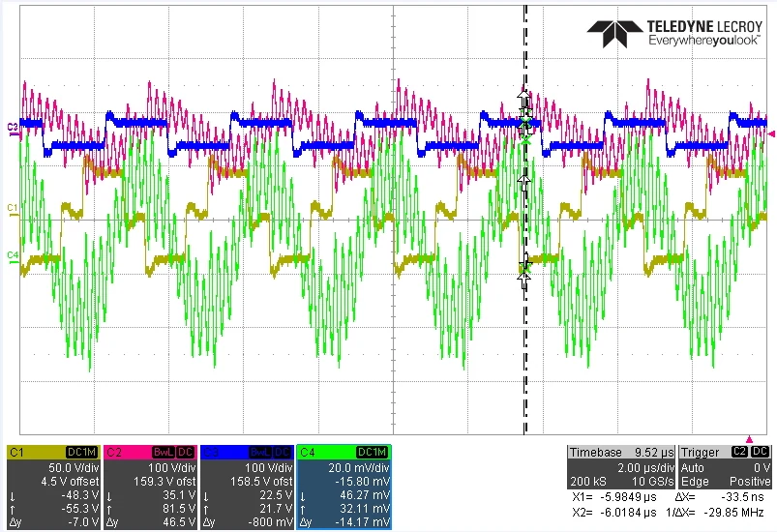Click the C2 source badge in Trigger
This screenshot has width=777, height=532.
tap(739, 452)
